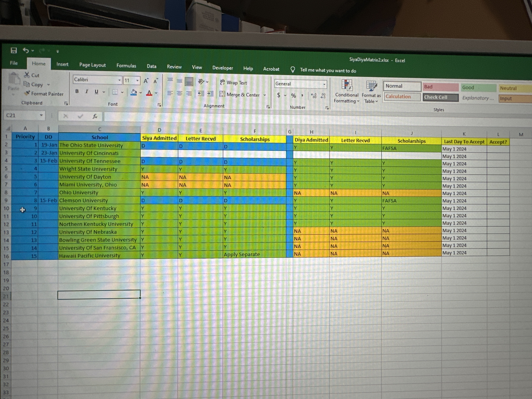Toggle Wrap Text
The image size is (532, 399).
[x=233, y=82]
